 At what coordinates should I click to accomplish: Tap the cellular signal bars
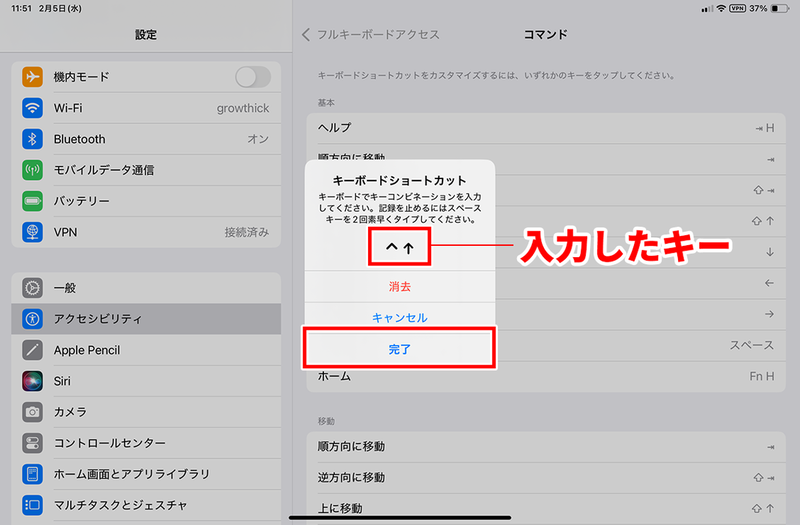pyautogui.click(x=707, y=9)
